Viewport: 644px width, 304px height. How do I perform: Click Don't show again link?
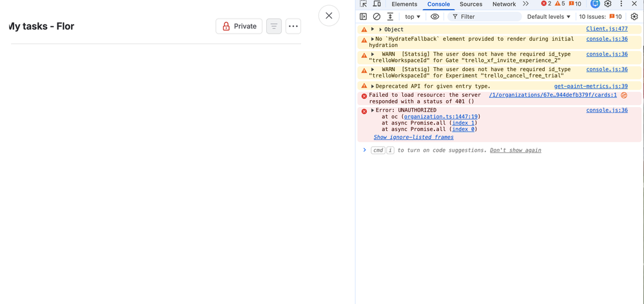coord(516,150)
